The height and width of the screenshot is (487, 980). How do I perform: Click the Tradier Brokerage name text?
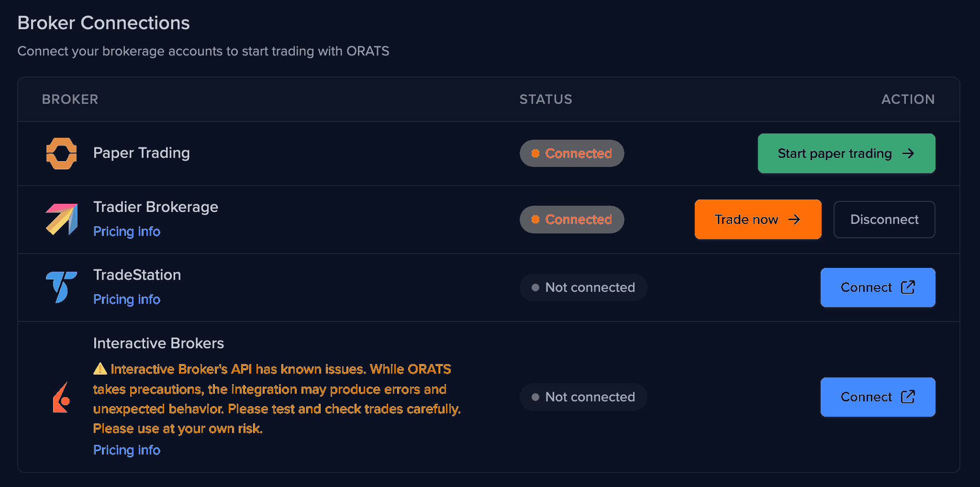coord(156,207)
